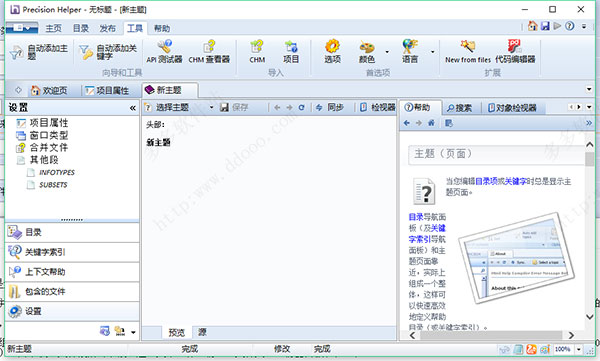600x361 pixels.
Task: Go forward in the help pane
Action: coord(419,123)
